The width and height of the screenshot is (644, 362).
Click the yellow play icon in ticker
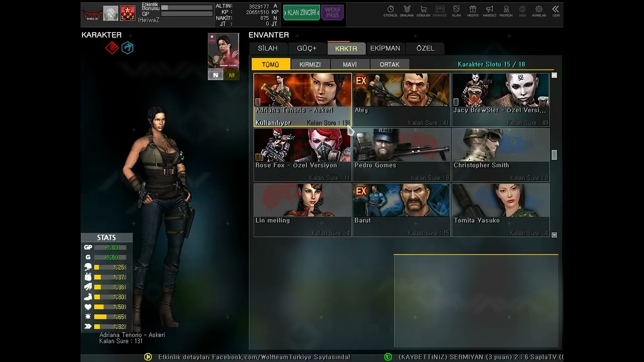[148, 357]
